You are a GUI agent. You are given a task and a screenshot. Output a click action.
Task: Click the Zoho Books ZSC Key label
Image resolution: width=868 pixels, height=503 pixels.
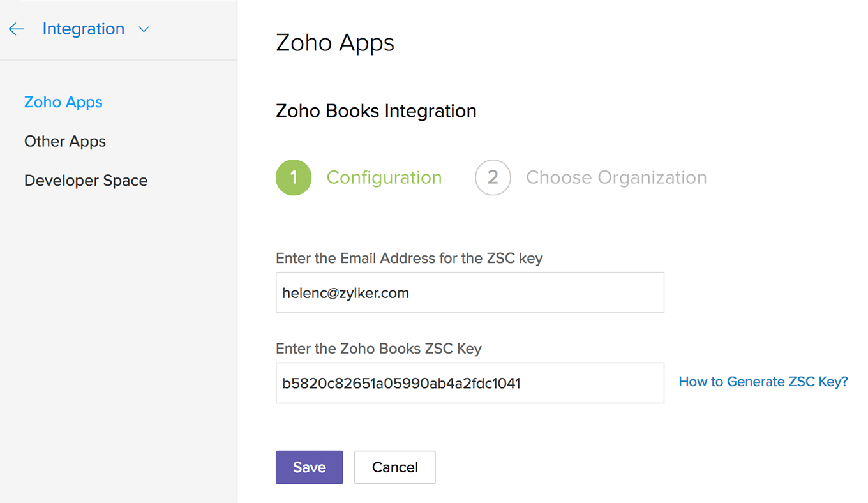(378, 349)
